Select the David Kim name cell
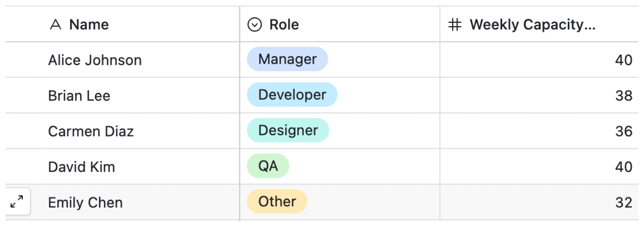The height and width of the screenshot is (227, 644). tap(82, 167)
